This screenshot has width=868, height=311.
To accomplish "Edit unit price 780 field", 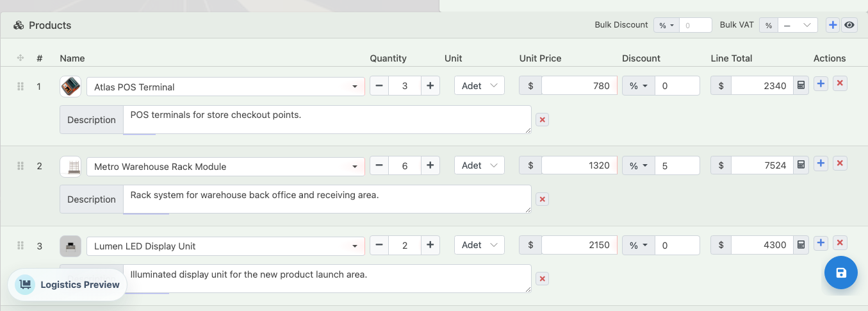I will (579, 86).
